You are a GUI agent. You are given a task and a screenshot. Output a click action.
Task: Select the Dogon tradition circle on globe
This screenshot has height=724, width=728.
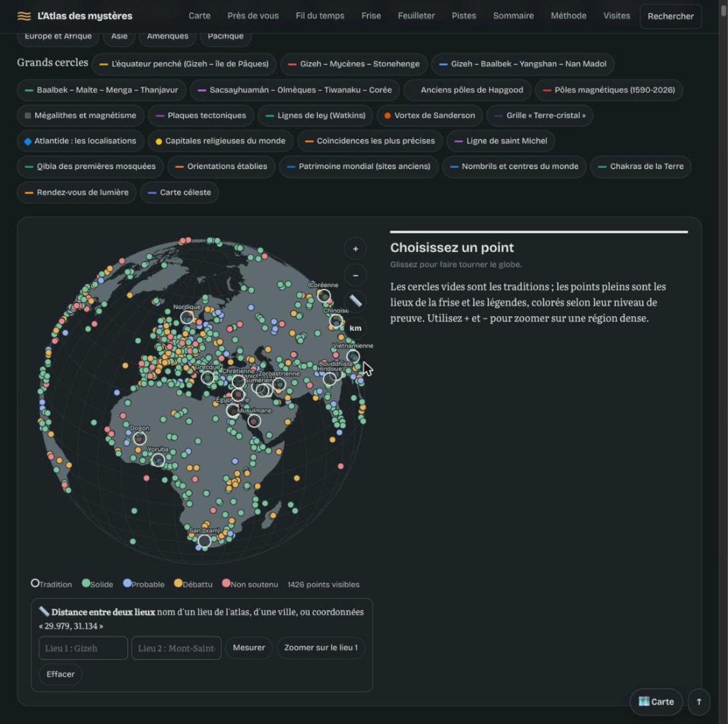[x=140, y=438]
